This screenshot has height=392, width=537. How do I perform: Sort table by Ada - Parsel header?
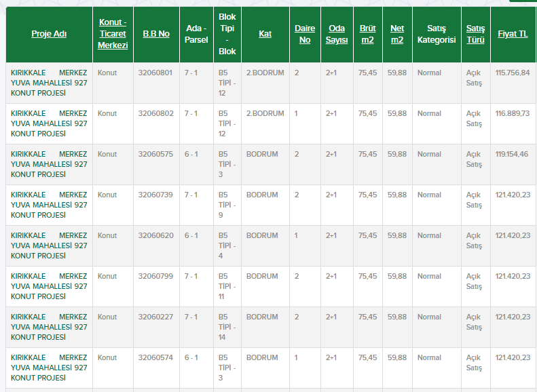196,34
